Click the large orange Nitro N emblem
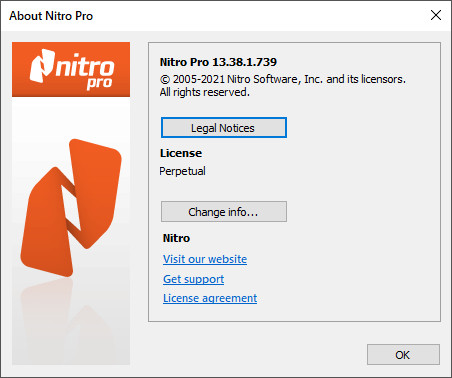Viewport: 452px width, 378px height. [x=71, y=207]
